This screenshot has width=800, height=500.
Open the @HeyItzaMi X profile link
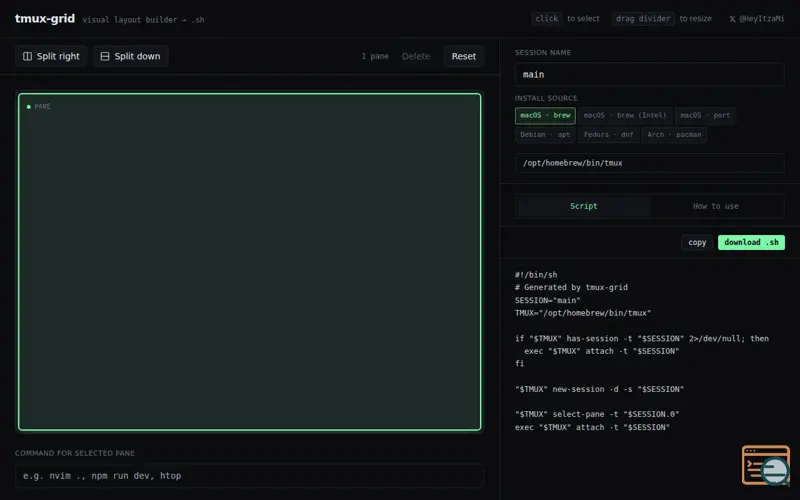[756, 19]
